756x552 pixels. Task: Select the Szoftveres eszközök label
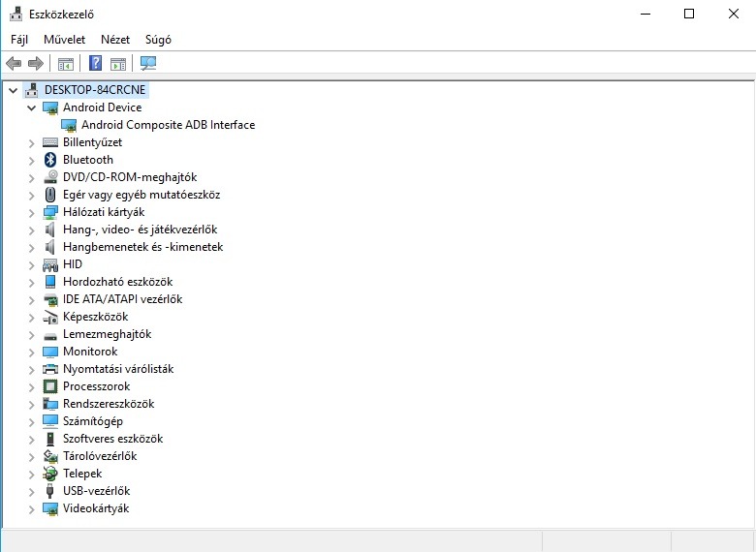pyautogui.click(x=112, y=439)
